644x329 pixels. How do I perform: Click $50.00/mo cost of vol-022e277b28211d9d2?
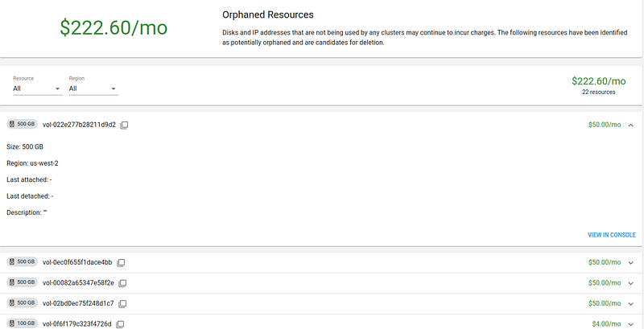tap(605, 125)
